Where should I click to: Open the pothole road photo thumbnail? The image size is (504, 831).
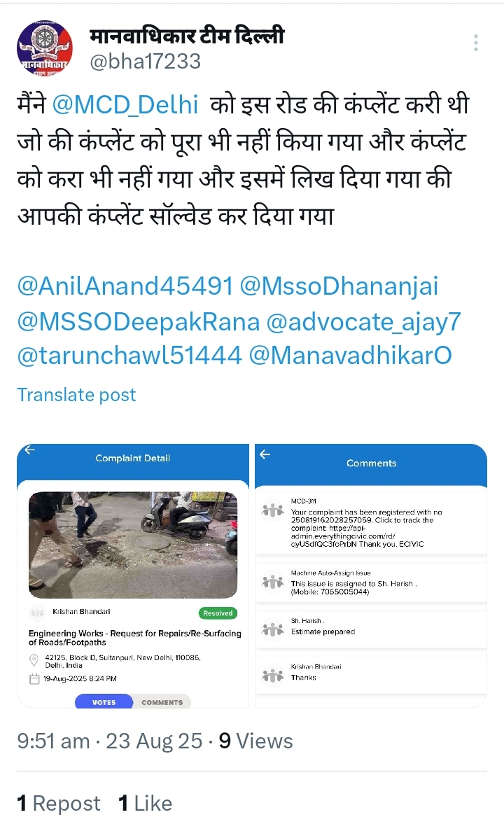click(x=132, y=545)
